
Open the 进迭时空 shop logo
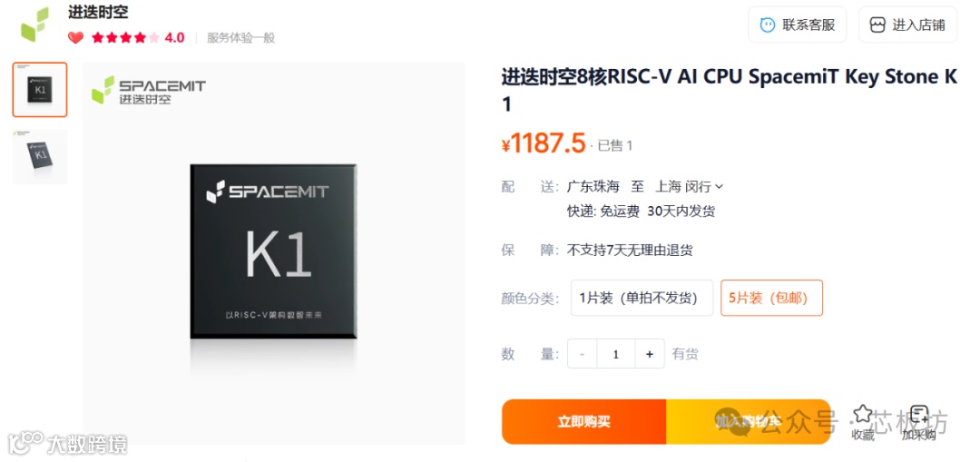coord(34,25)
